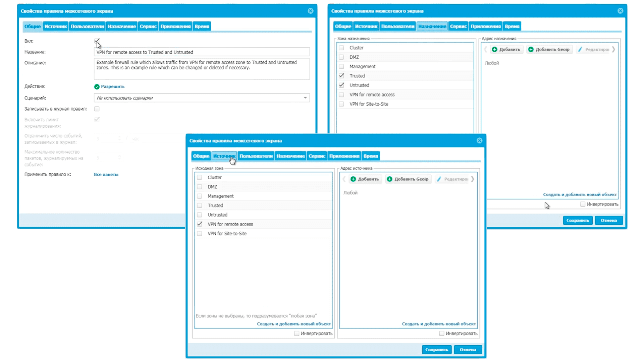Open the Сценарий dropdown list

tap(305, 98)
